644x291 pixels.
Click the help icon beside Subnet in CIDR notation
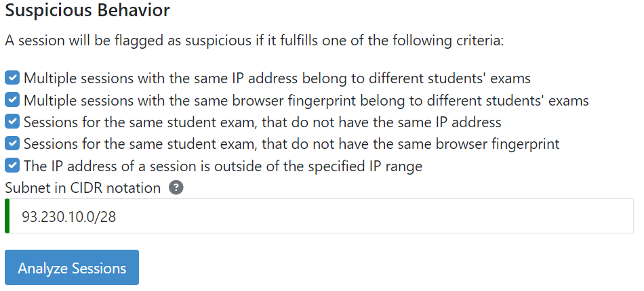[x=176, y=188]
